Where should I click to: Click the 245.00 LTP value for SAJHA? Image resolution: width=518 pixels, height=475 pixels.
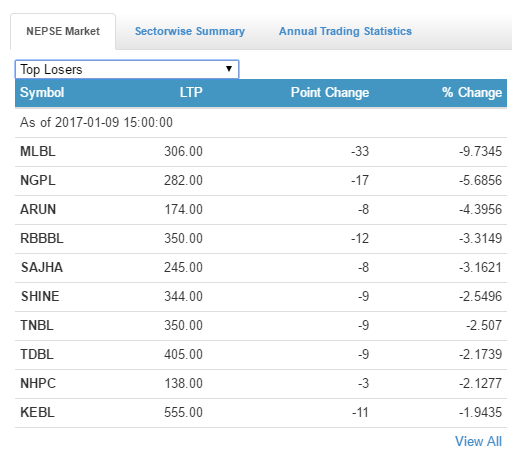tap(183, 267)
